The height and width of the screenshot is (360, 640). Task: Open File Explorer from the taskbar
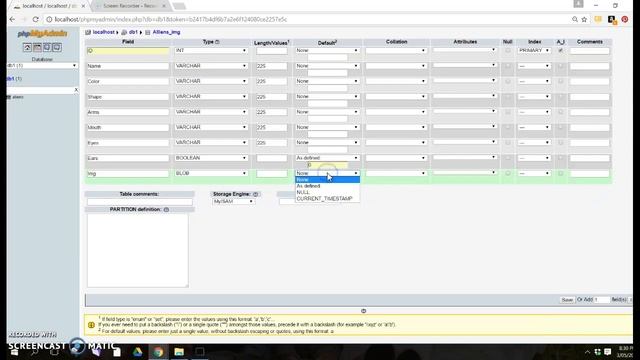click(x=179, y=352)
